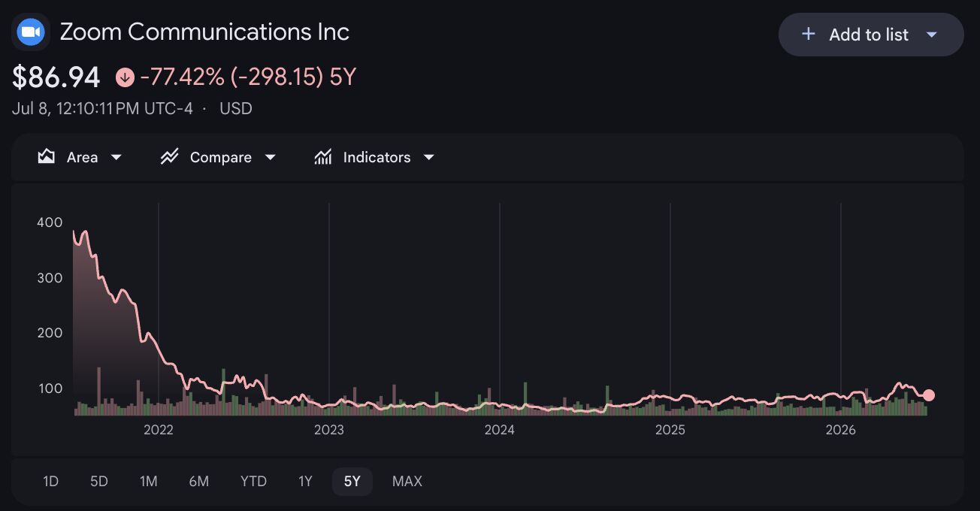Click the -77.42% (-298.15) 5Y change text
Screen dimensions: 980x511
point(247,77)
